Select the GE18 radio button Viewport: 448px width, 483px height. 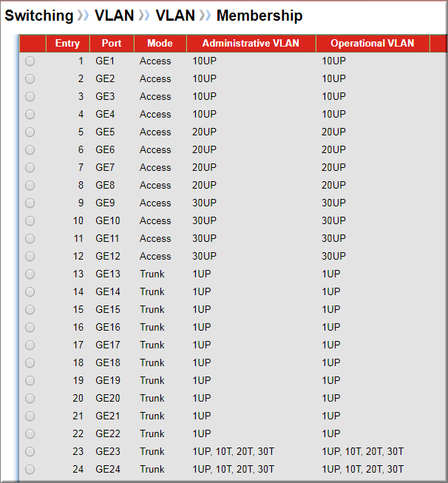pyautogui.click(x=30, y=363)
